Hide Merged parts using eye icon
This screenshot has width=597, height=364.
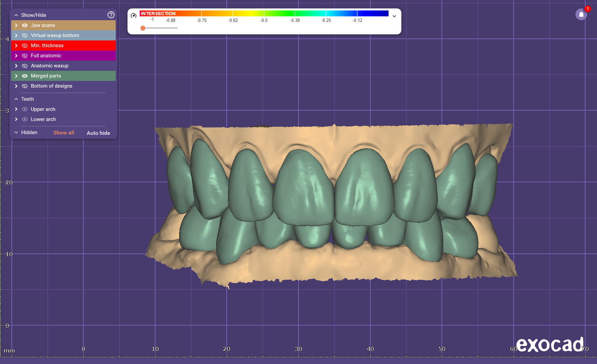25,76
